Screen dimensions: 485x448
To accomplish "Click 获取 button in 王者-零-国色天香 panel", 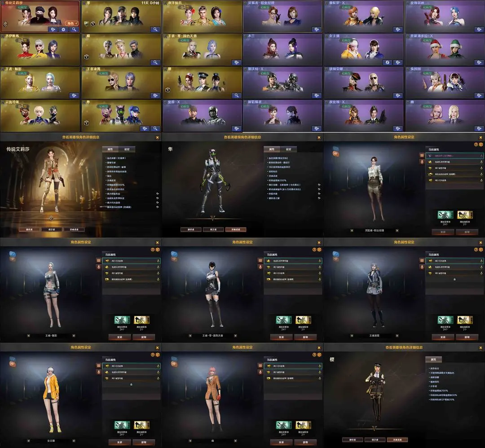I will pyautogui.click(x=305, y=337).
